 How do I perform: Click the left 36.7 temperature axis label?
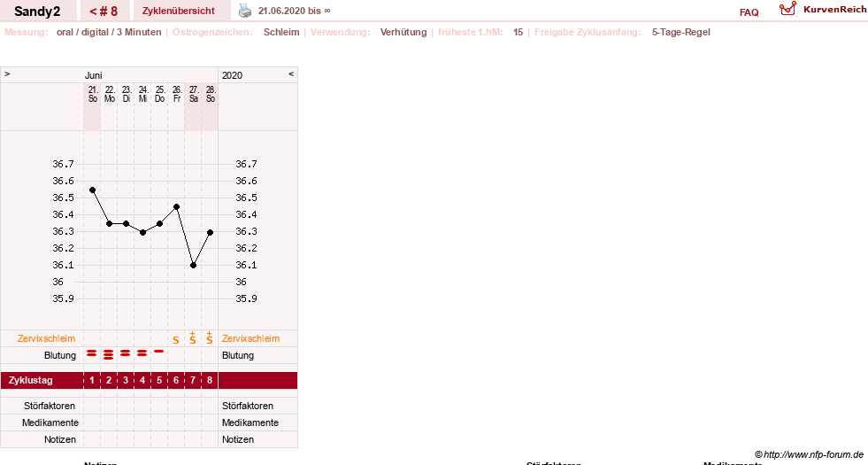(x=63, y=164)
